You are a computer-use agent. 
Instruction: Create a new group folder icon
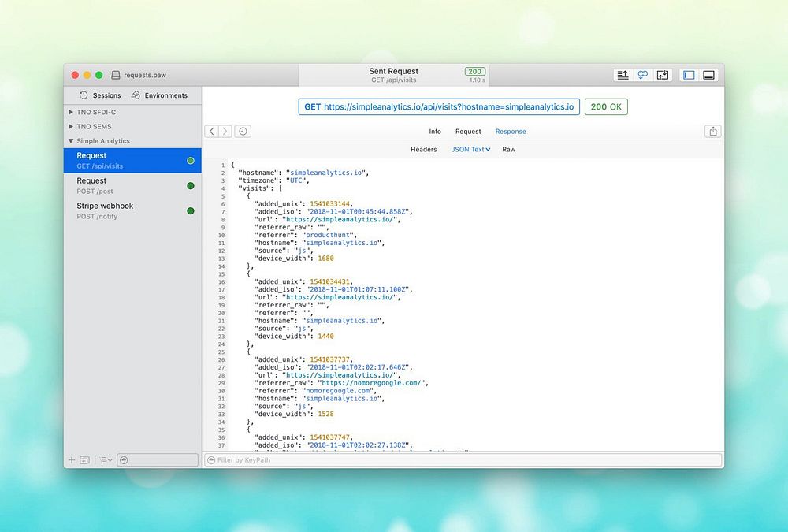pos(84,459)
